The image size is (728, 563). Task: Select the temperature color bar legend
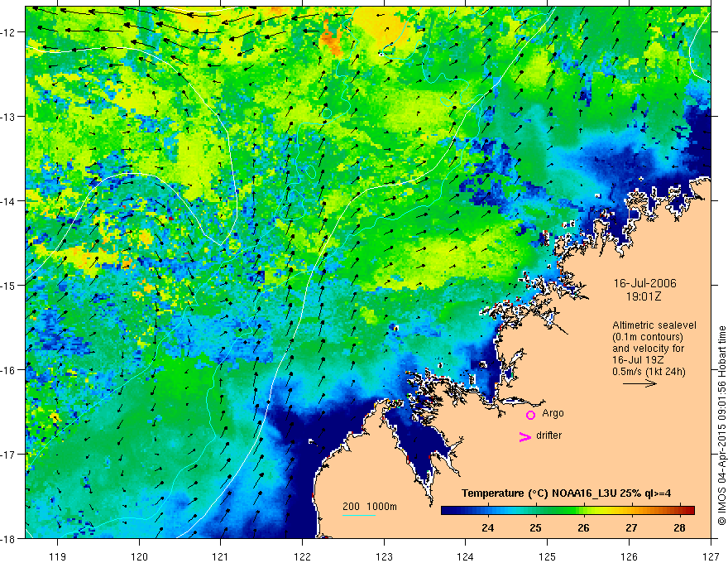pos(568,511)
